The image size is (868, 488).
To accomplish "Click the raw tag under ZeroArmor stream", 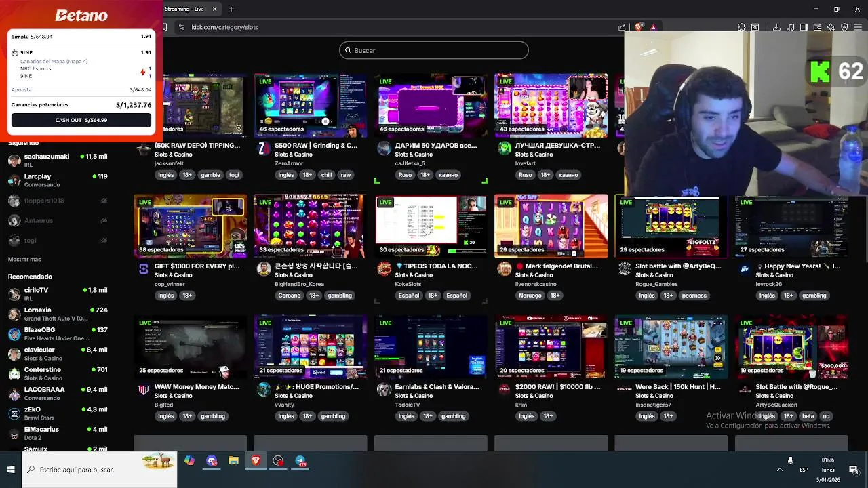I will point(346,175).
